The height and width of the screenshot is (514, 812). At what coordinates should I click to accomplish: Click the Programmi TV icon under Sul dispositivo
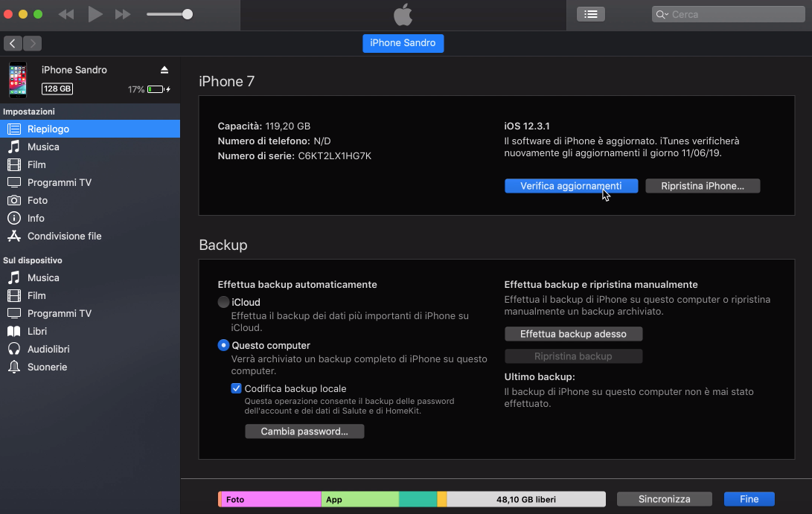[x=14, y=313]
